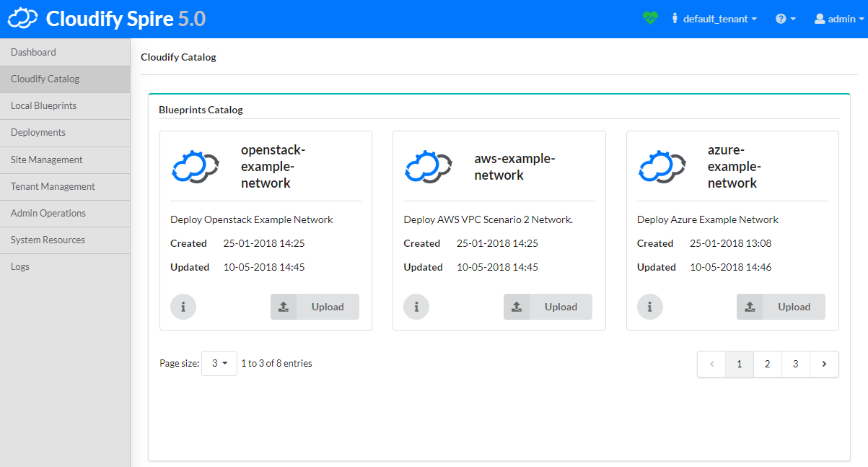Click the aws-example-network blueprint logo
The height and width of the screenshot is (467, 868).
coord(428,167)
